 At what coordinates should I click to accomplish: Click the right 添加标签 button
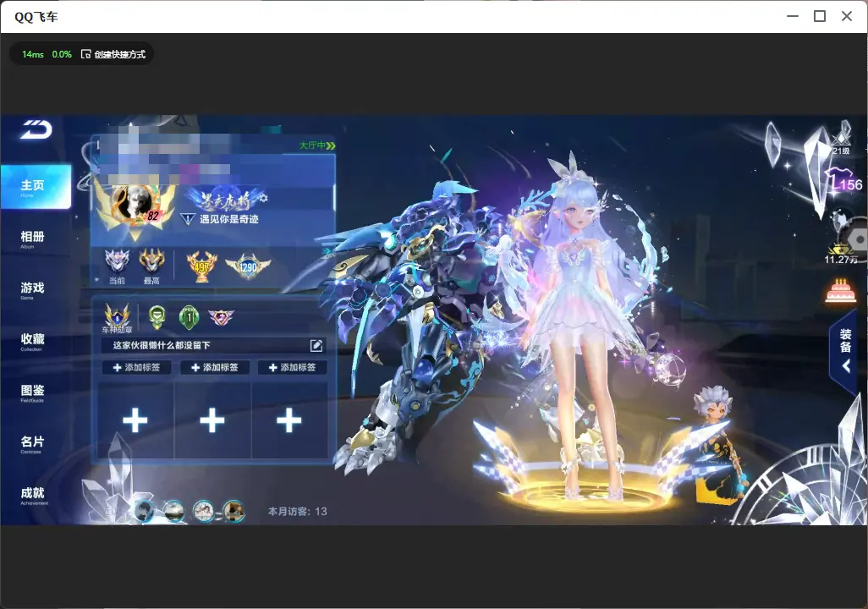(x=292, y=368)
